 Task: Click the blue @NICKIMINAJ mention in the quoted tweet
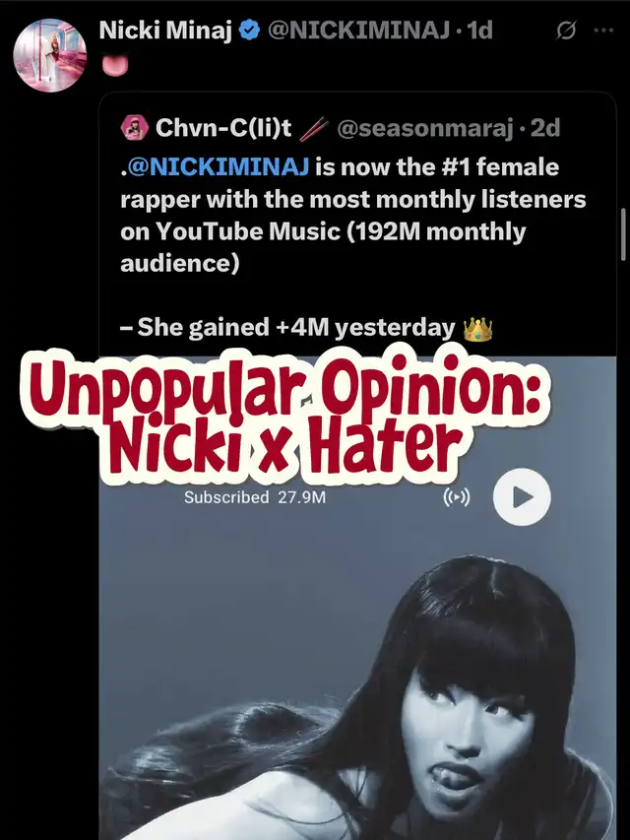tap(218, 167)
